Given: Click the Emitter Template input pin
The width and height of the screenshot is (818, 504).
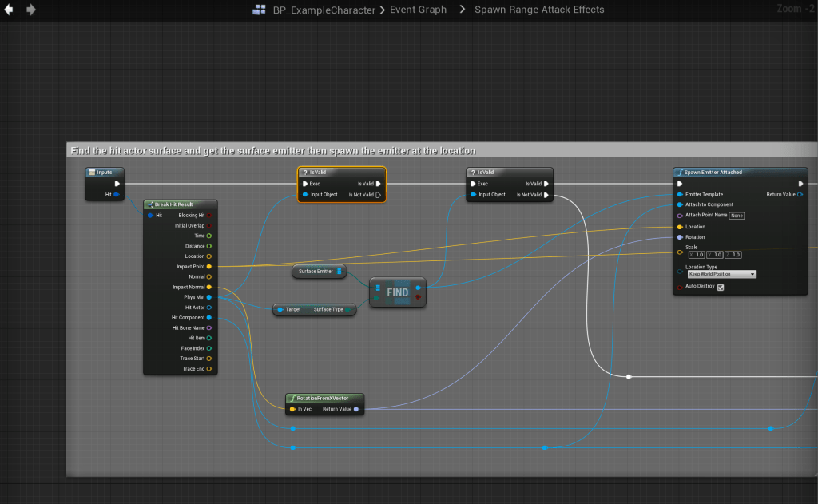Looking at the screenshot, I should [x=680, y=194].
